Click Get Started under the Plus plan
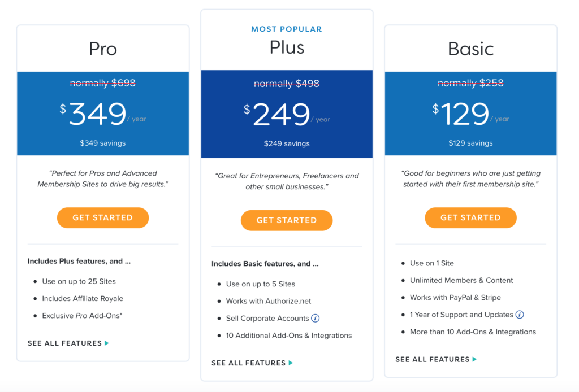The width and height of the screenshot is (579, 392). [x=287, y=220]
